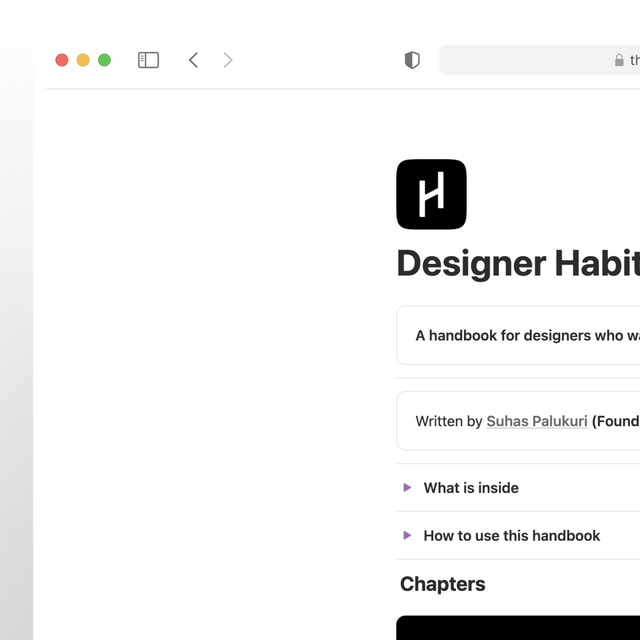Screen dimensions: 640x640
Task: Go forward with the right chevron
Action: pos(228,60)
